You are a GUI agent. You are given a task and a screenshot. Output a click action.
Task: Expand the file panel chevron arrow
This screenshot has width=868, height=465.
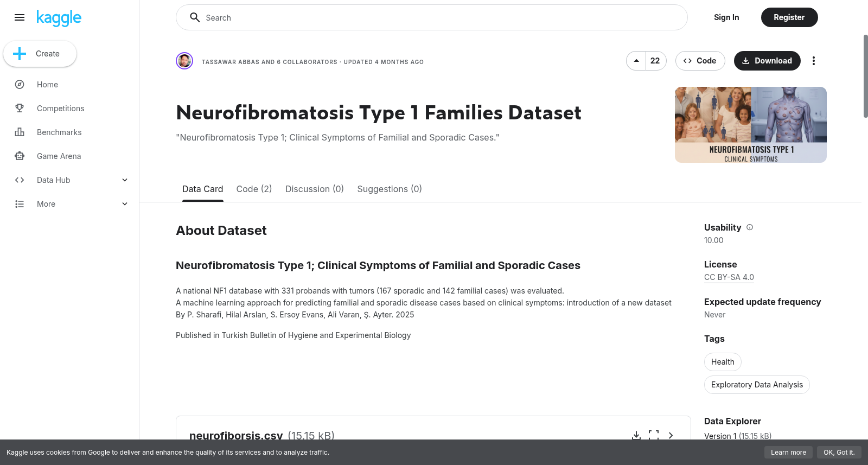671,435
